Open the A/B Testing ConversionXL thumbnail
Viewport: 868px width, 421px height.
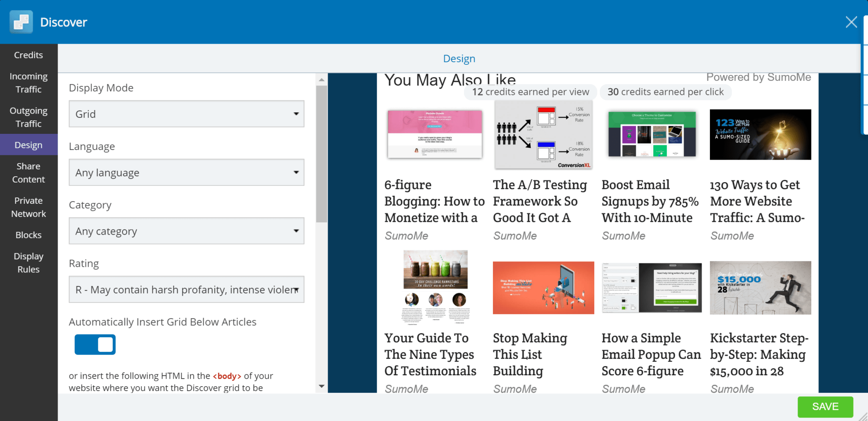pyautogui.click(x=543, y=135)
